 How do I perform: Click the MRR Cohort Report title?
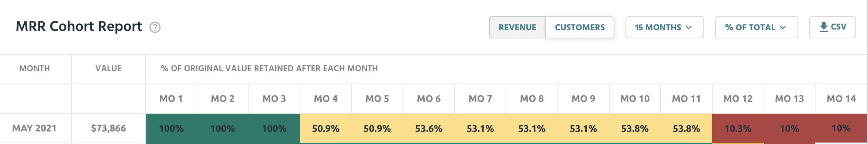tap(79, 27)
